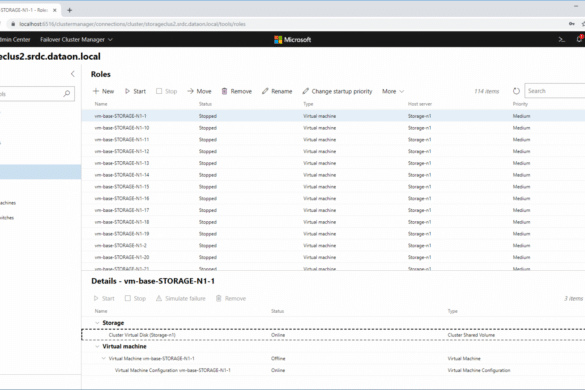Viewport: 585px width, 390px height.
Task: Click the Rename pencil icon
Action: tap(265, 91)
